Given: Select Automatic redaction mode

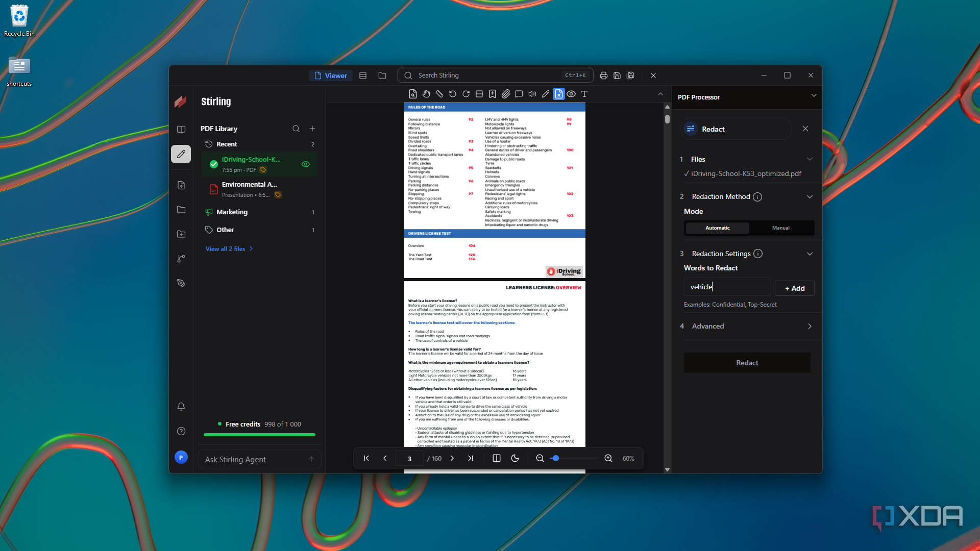Looking at the screenshot, I should (x=717, y=228).
